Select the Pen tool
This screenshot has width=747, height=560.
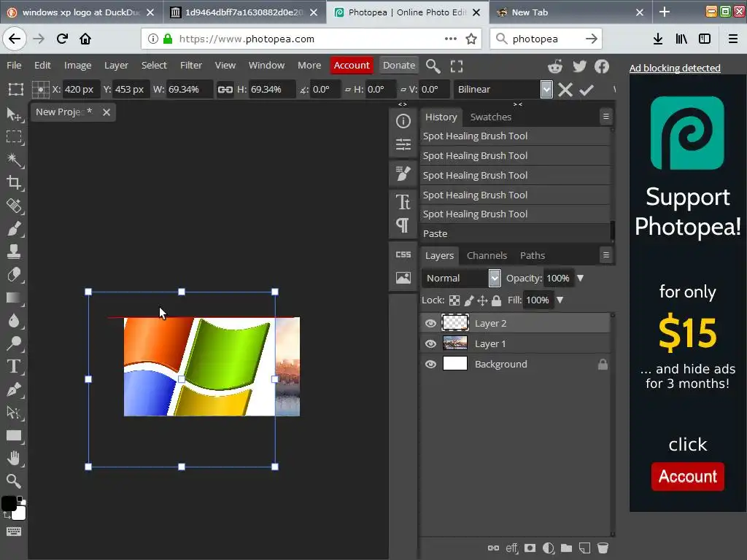[x=14, y=389]
